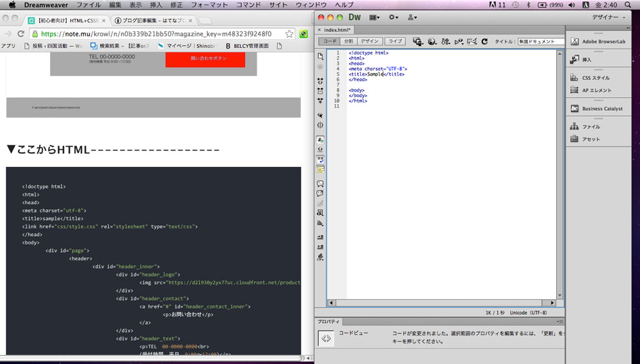This screenshot has width=640, height=364.
Task: Click the Collapse Full Tag icon
Action: coord(321,81)
